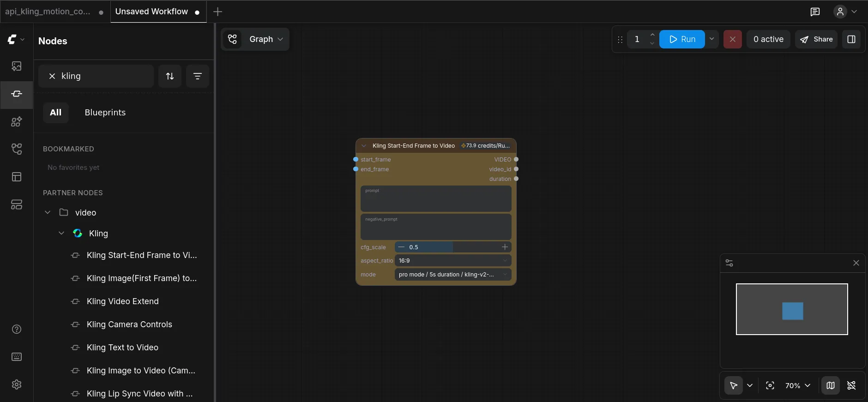Open the ComfyUI logo menu
The width and height of the screenshot is (868, 402).
click(16, 40)
